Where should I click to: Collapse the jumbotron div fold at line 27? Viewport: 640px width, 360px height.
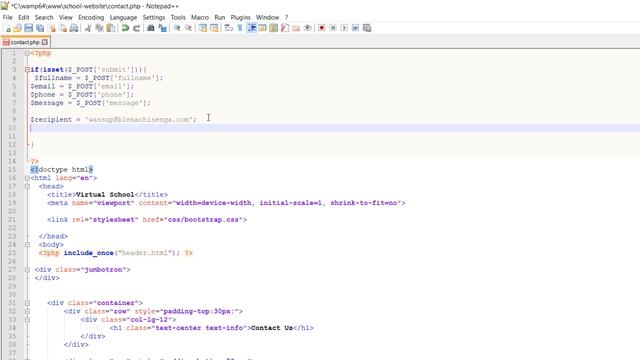pyautogui.click(x=27, y=269)
